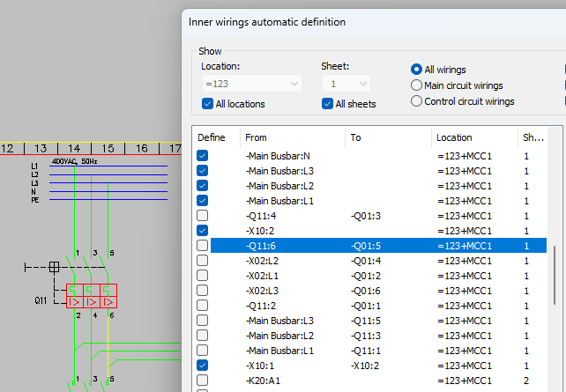Check Define box for -Q11:4 row

(x=203, y=216)
